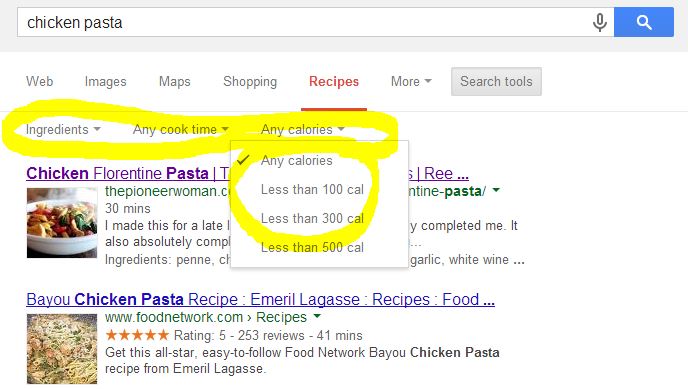
Task: Click the Search tools button
Action: 496,81
